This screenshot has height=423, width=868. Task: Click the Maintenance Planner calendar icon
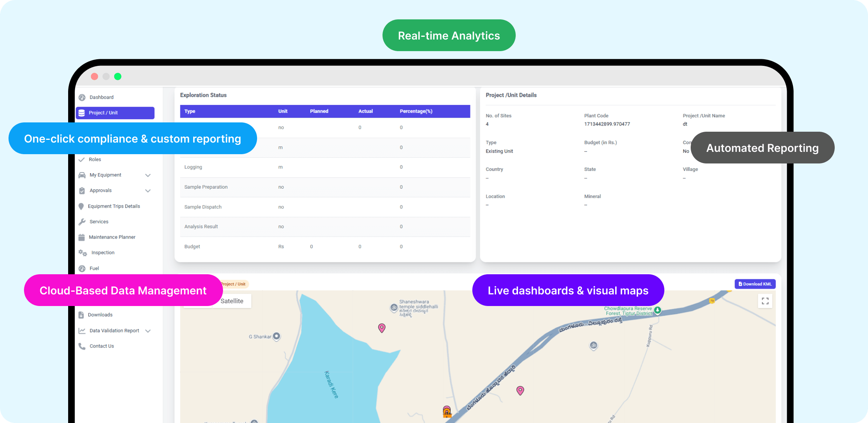click(82, 237)
